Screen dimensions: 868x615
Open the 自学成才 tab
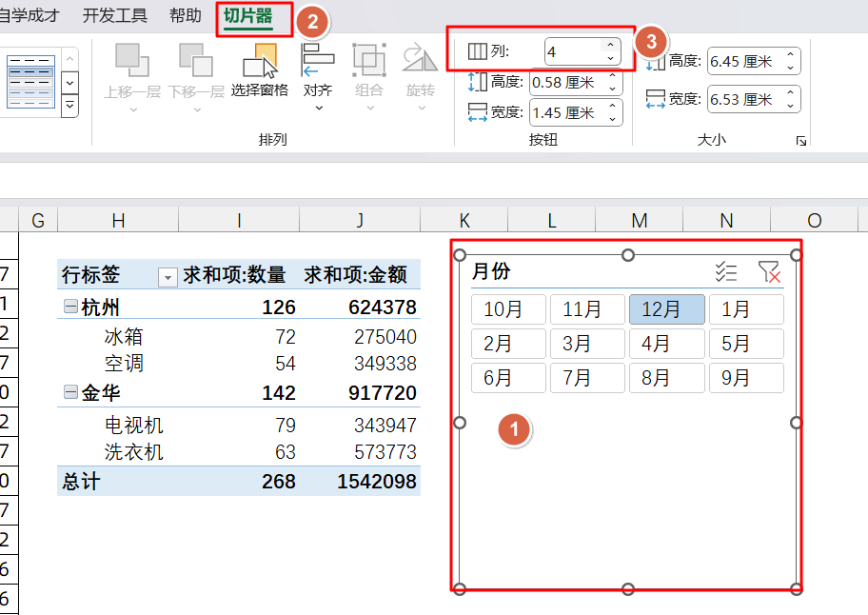(30, 15)
